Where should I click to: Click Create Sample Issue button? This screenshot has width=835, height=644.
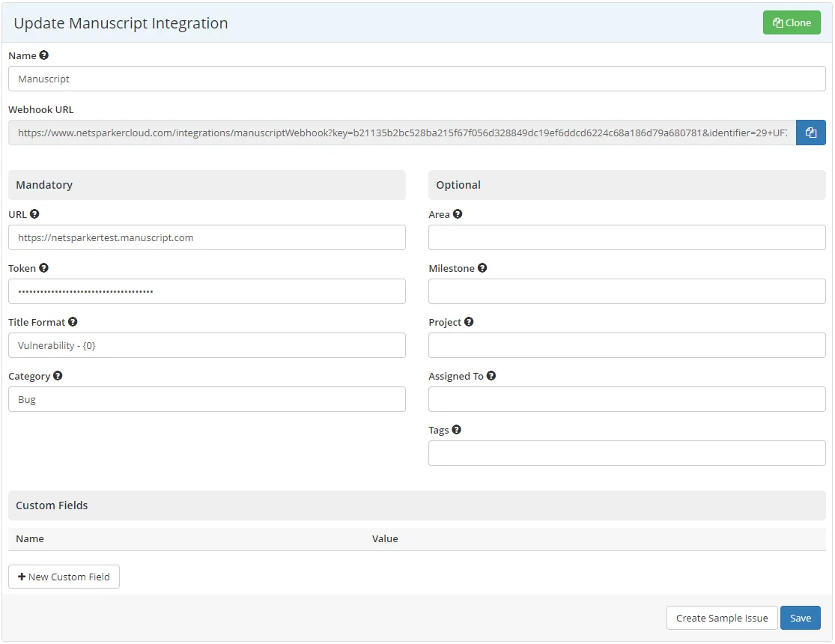[722, 618]
